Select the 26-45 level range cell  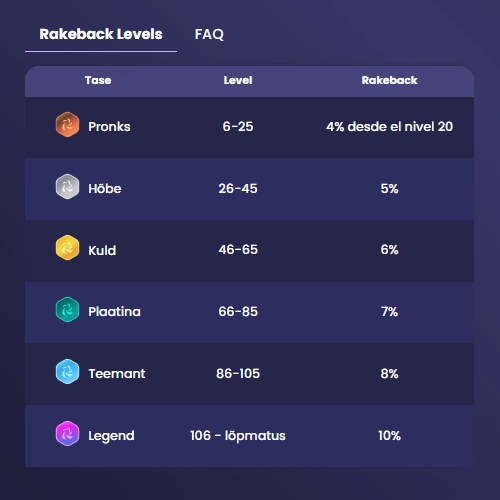tap(238, 189)
